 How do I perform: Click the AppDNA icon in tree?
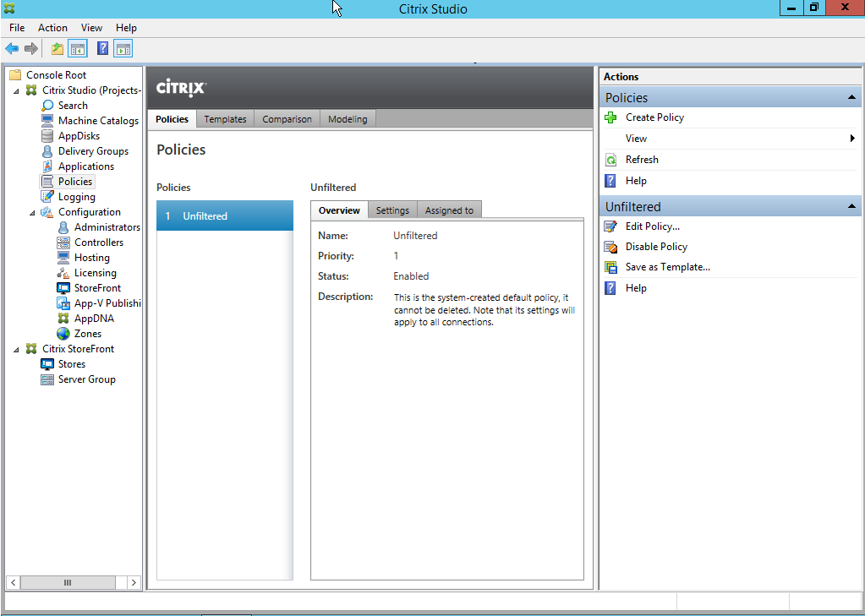[x=63, y=319]
